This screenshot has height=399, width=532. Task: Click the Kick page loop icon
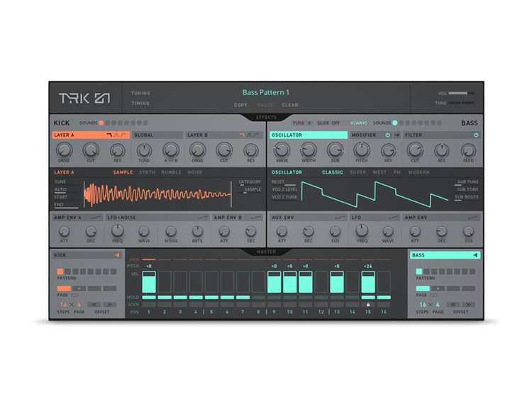coord(74,296)
